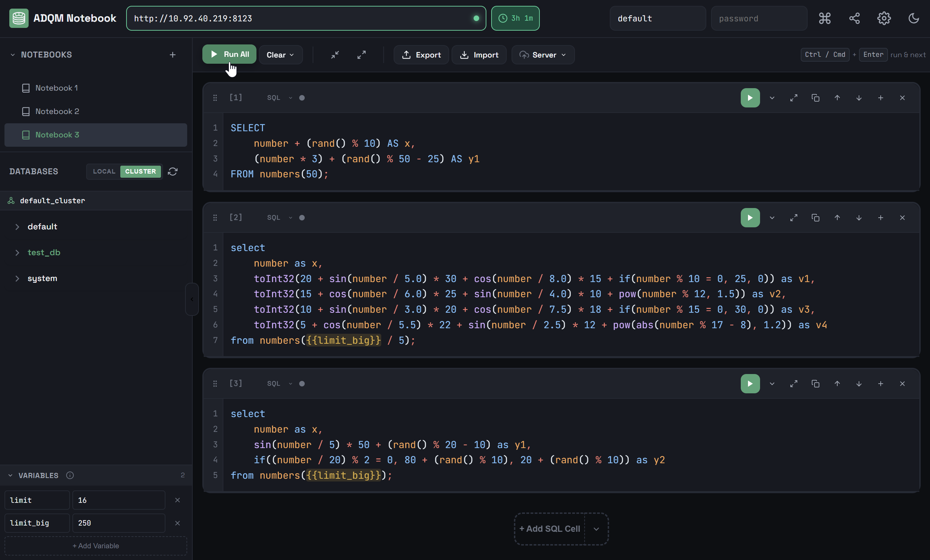Open Notebook 2 in the sidebar

point(57,111)
